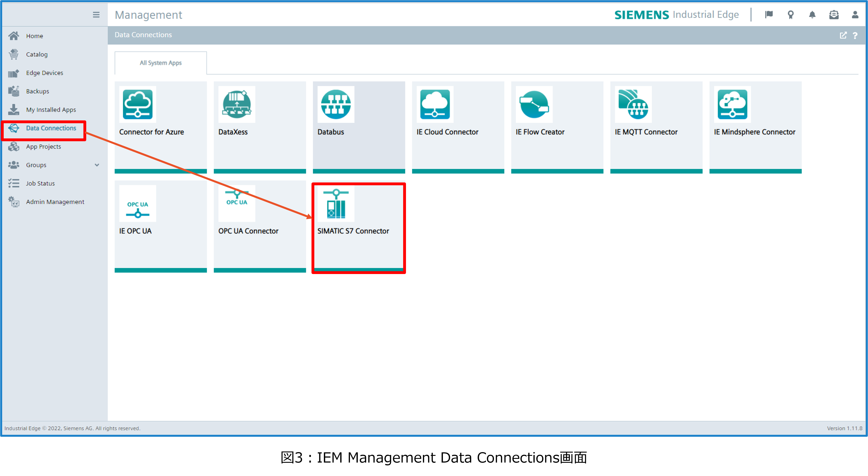Navigate to Job Status
Image resolution: width=868 pixels, height=476 pixels.
[40, 184]
